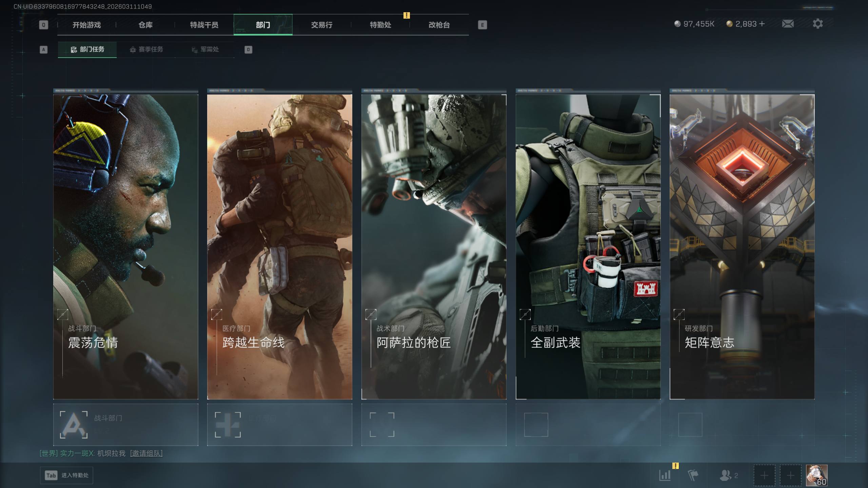This screenshot has width=868, height=488.
Task: Select the 赛季任务 sub-tab
Action: tap(146, 49)
